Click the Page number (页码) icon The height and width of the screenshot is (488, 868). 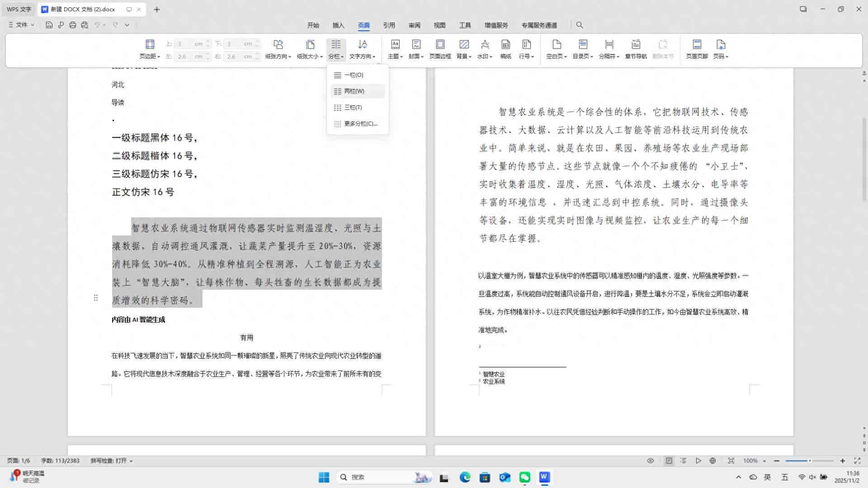(x=721, y=44)
